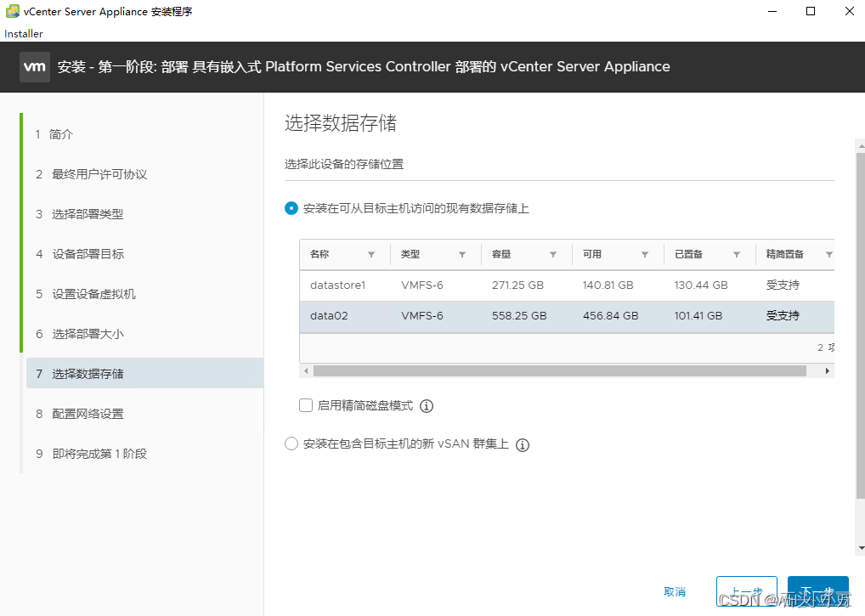Go to step 6 选择部署大小
This screenshot has width=865, height=616.
[79, 334]
